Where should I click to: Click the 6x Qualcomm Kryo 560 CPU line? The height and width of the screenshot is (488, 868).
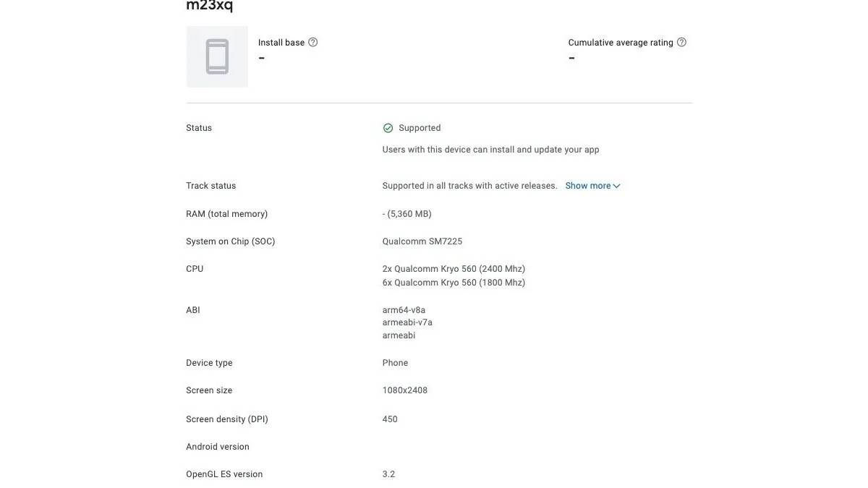[x=454, y=283]
